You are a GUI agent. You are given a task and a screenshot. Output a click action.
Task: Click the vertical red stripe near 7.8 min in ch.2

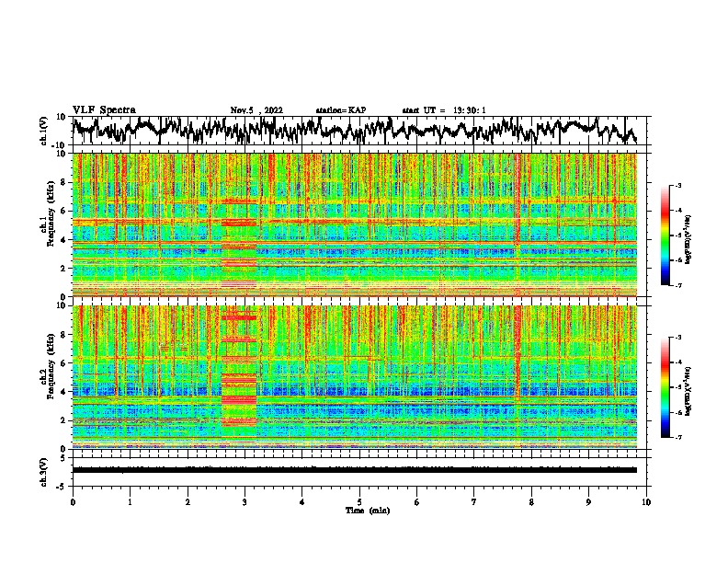(x=518, y=377)
